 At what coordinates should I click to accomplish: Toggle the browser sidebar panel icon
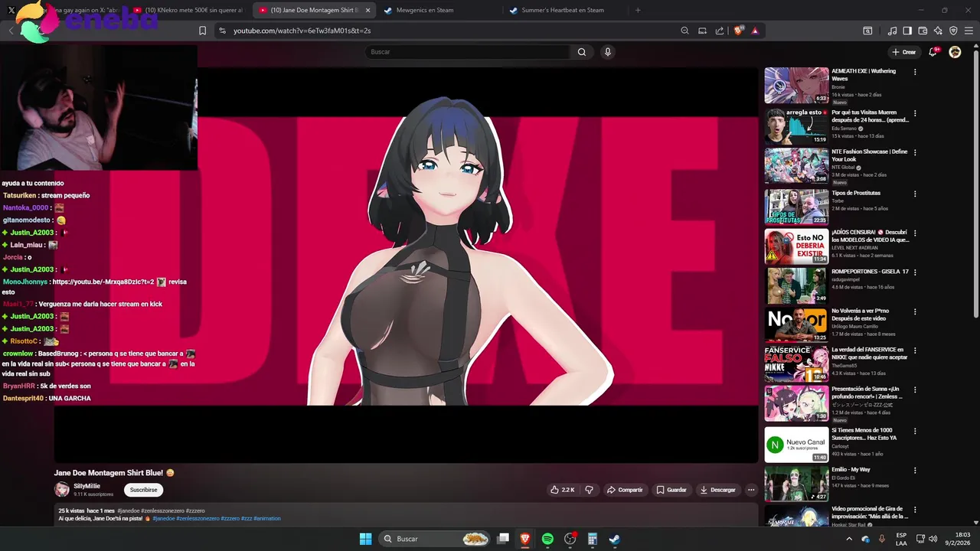(907, 31)
